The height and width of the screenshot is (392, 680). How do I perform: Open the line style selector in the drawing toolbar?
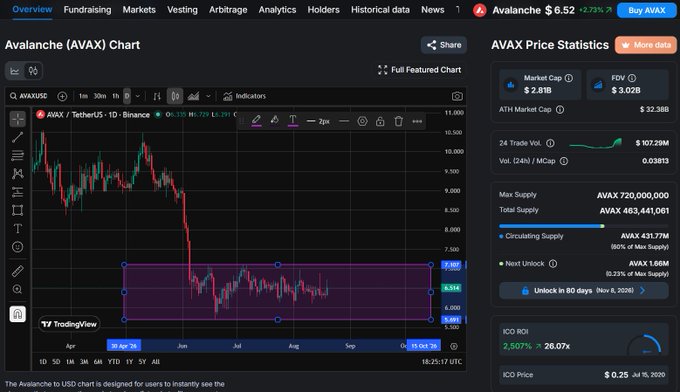point(343,121)
